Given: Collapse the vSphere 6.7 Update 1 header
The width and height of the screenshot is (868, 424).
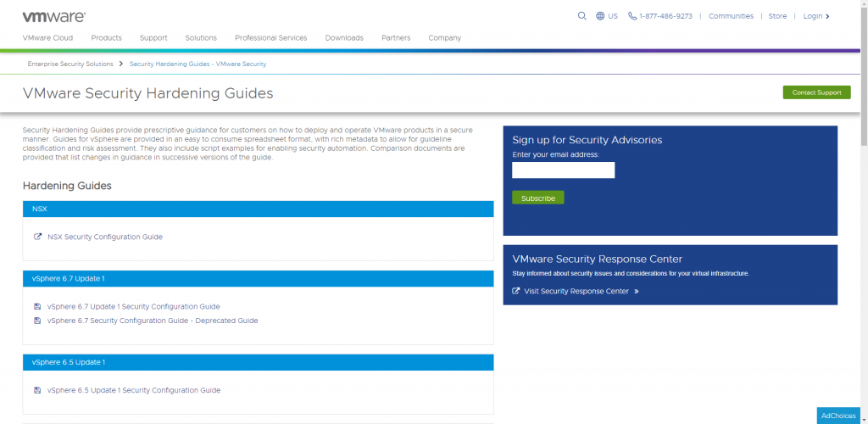Looking at the screenshot, I should point(258,278).
